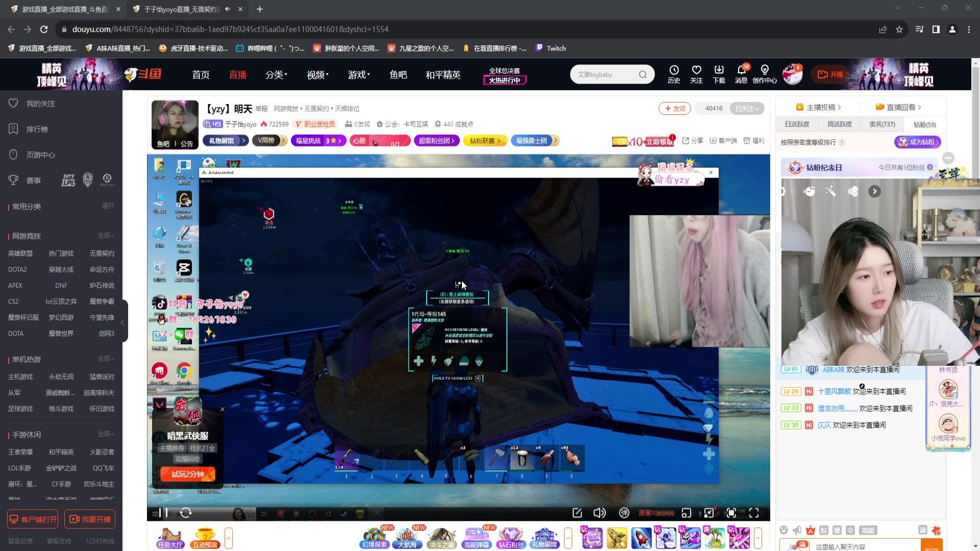Screen dimensions: 980x551
Task: Open the 消息 notification bell
Action: (x=741, y=74)
